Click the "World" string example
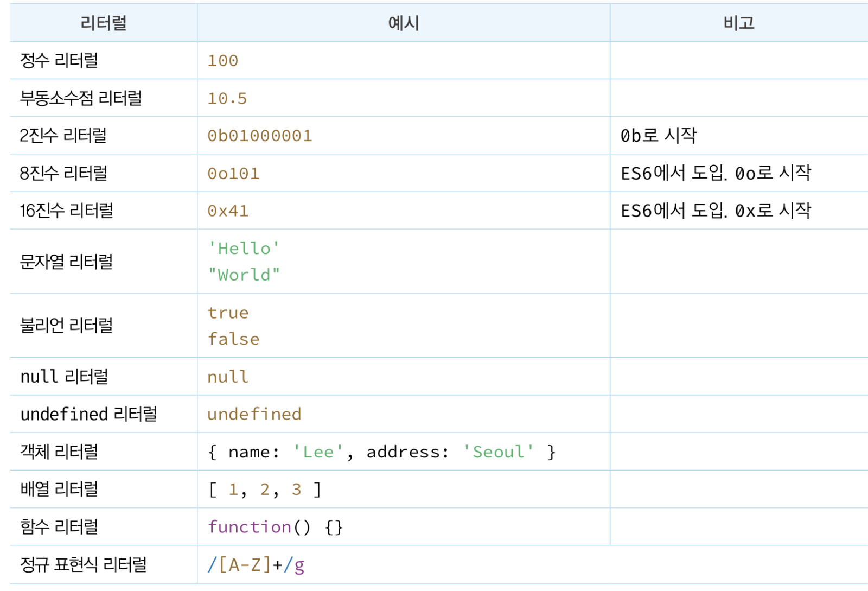The width and height of the screenshot is (868, 591). [244, 275]
